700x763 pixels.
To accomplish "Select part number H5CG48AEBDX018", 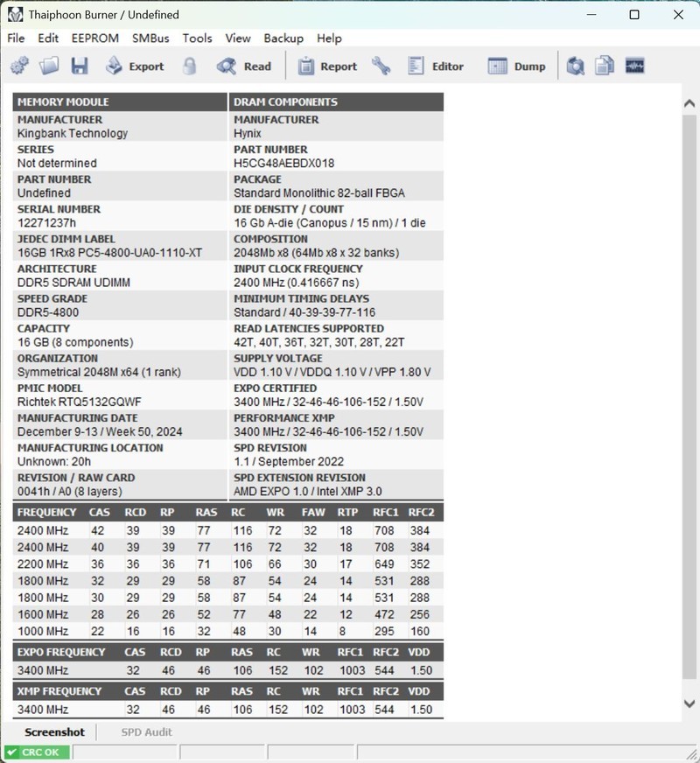I will 284,163.
